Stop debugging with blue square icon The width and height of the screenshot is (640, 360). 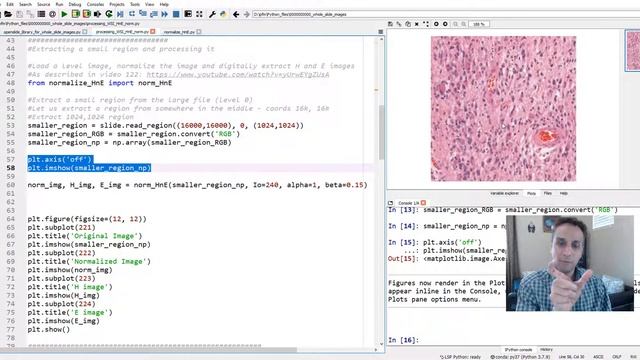coord(176,14)
